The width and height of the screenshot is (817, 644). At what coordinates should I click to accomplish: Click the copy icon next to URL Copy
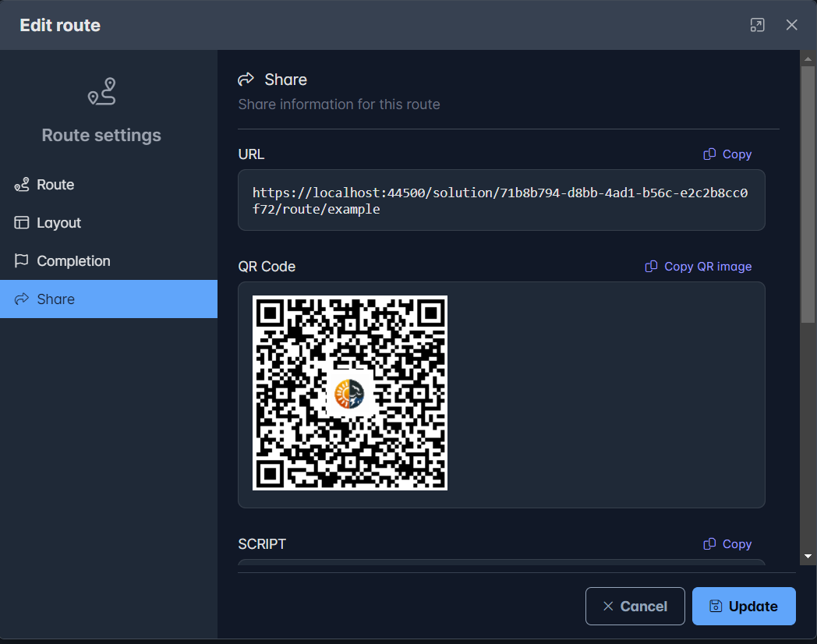click(709, 154)
